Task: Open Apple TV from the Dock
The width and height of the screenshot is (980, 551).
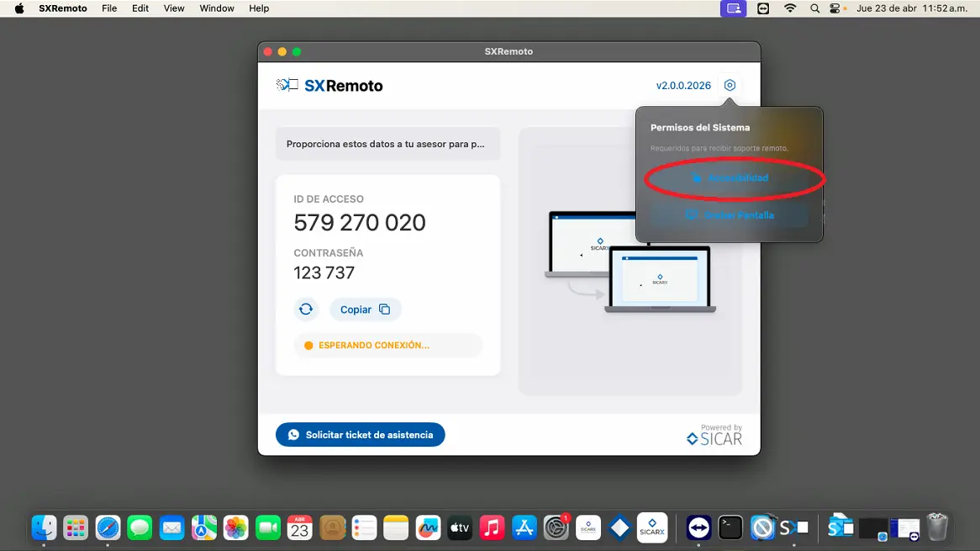Action: tap(460, 527)
